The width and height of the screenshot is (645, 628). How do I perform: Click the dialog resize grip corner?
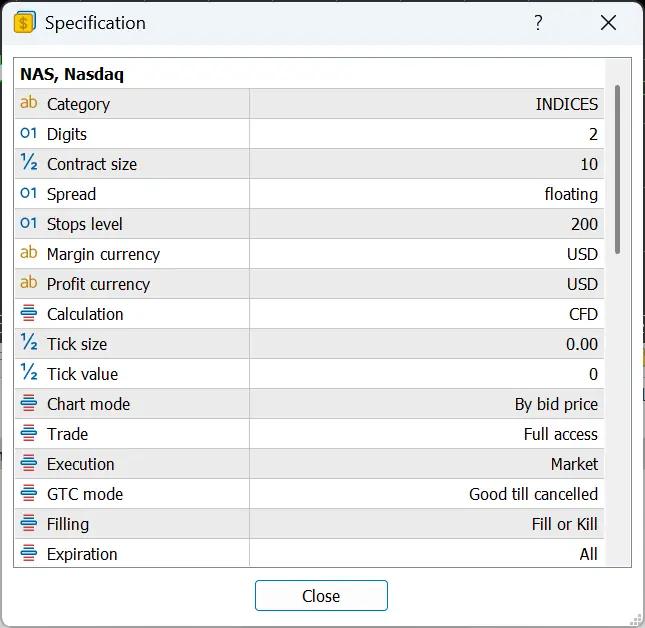(636, 619)
